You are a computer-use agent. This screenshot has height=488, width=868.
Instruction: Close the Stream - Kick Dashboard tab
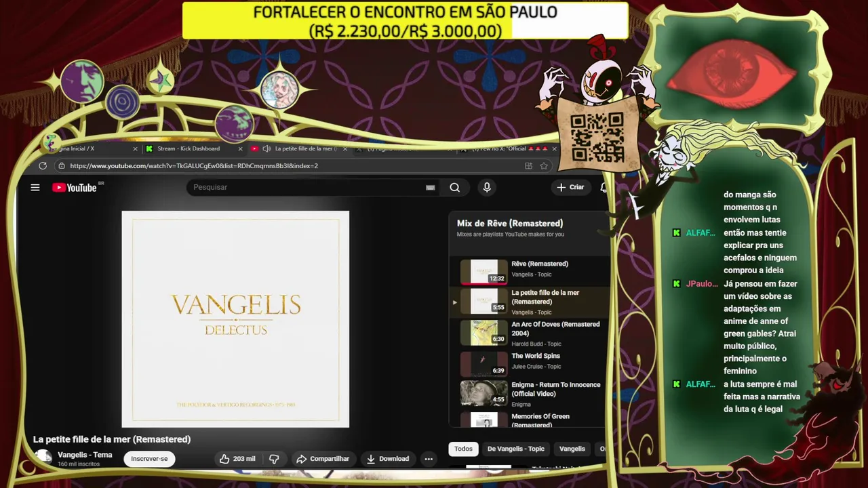240,148
